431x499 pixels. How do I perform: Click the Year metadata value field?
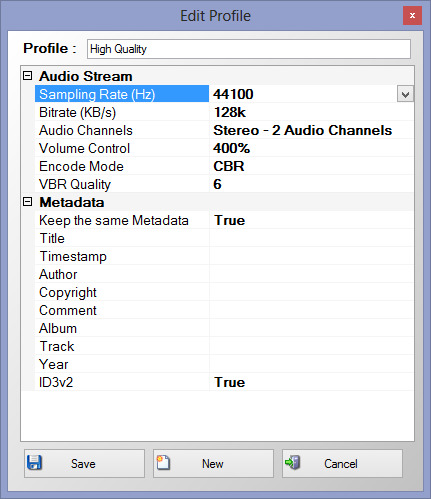311,364
